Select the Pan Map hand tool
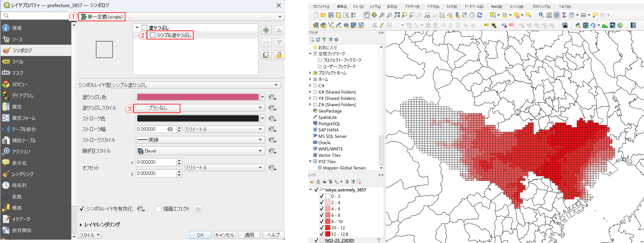The width and height of the screenshot is (644, 243). [x=366, y=15]
